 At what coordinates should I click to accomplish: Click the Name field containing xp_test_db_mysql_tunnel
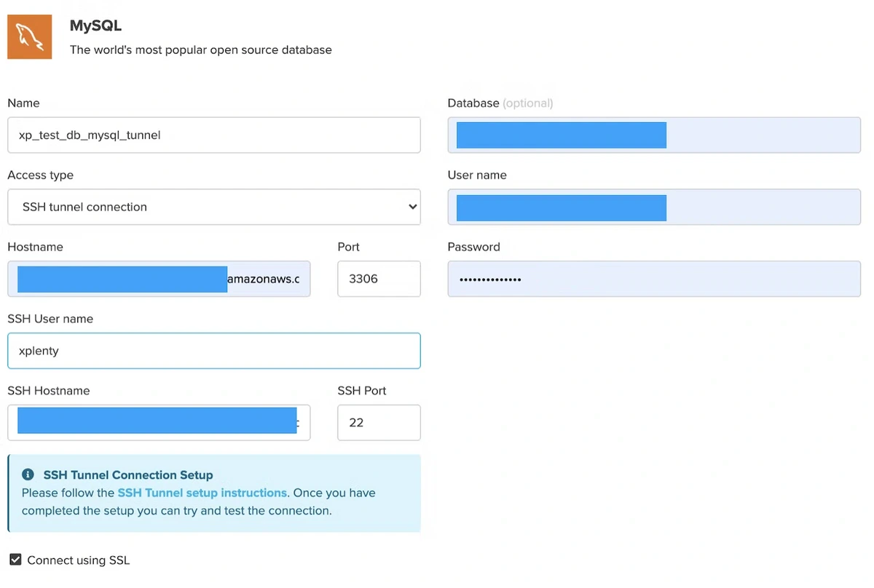click(214, 135)
